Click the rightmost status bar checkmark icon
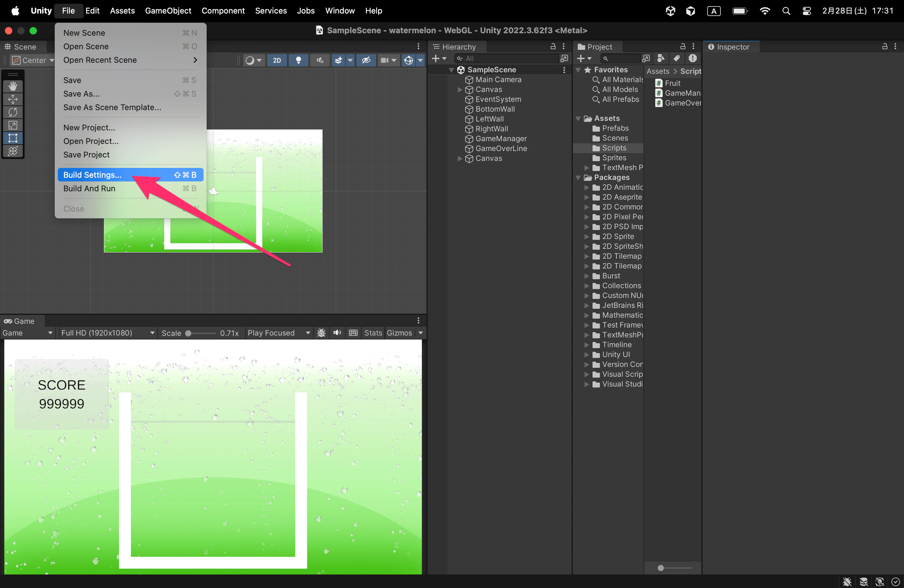This screenshot has width=904, height=588. click(895, 582)
